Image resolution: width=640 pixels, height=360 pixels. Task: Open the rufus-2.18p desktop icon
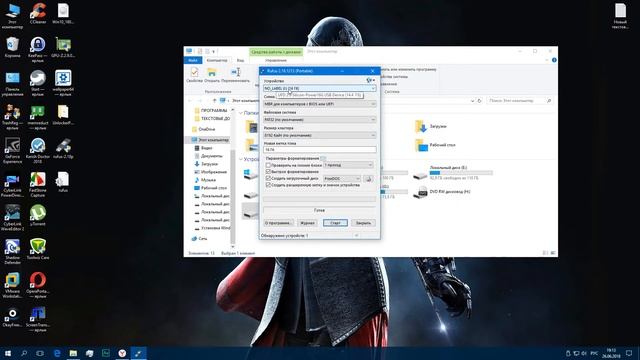63,149
